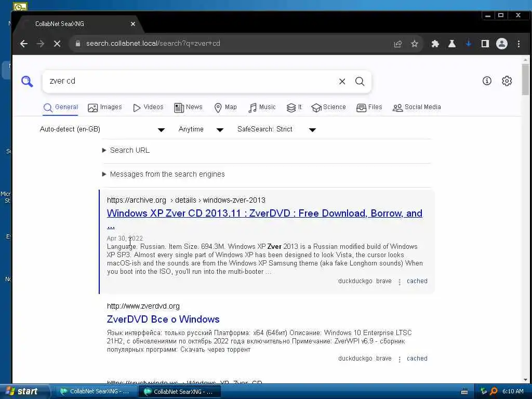Go back to previous page
532x399 pixels.
24,44
